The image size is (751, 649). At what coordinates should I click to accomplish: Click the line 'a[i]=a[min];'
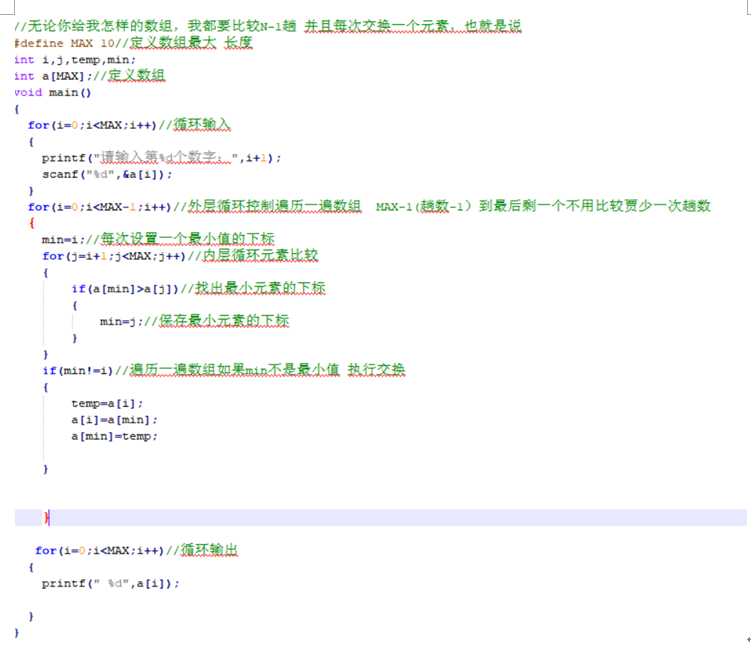pyautogui.click(x=114, y=420)
